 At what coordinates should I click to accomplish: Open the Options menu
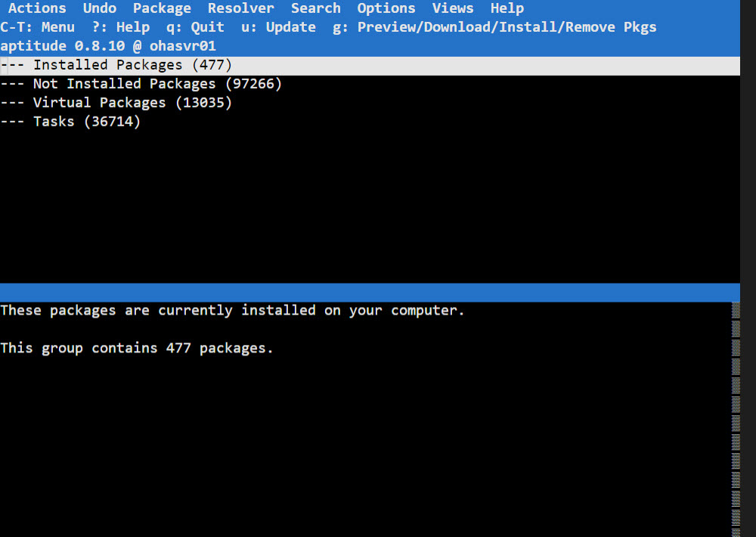(x=386, y=8)
